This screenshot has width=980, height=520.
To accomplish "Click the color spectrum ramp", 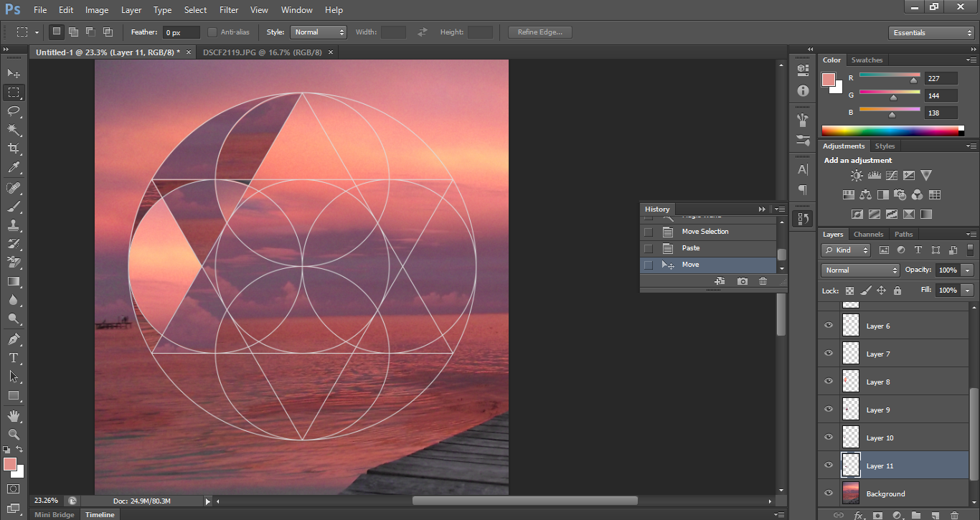I will click(890, 131).
